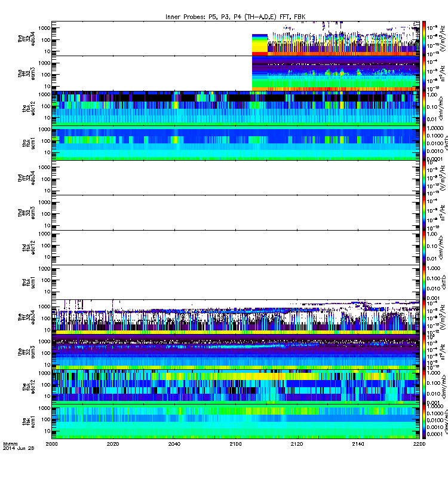
Task: Click the color bar beside tha fbk edc12
Action: click(x=424, y=108)
